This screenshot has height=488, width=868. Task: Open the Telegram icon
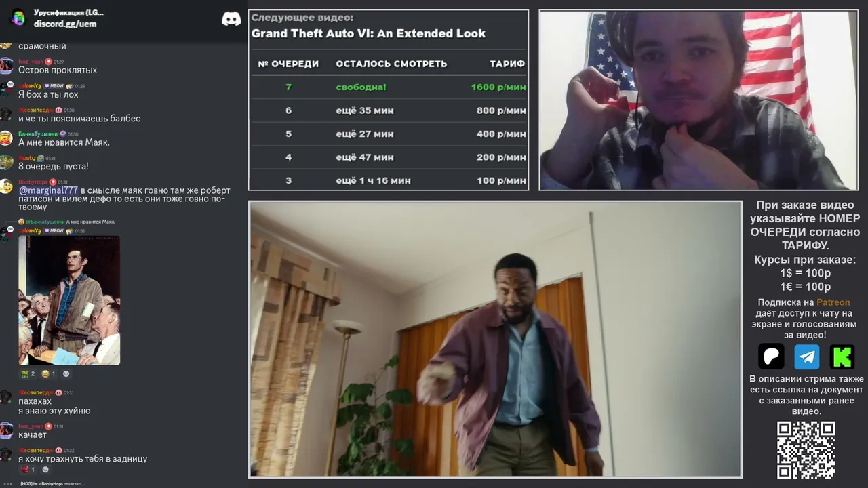807,357
